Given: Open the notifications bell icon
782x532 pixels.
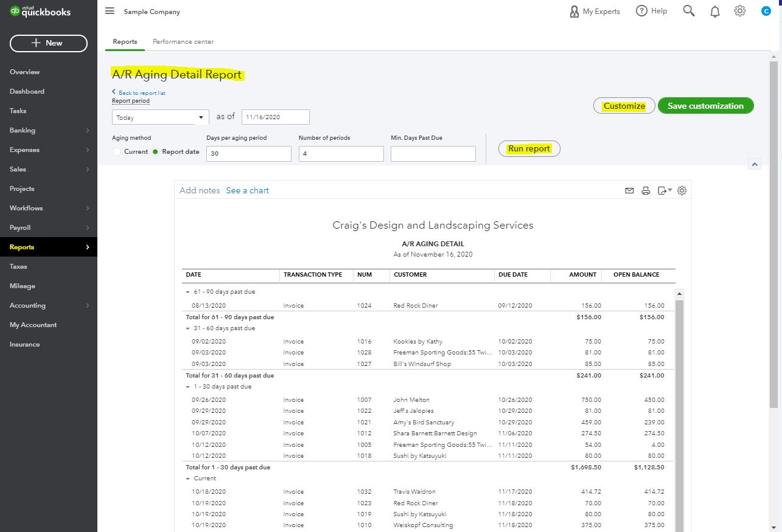Looking at the screenshot, I should pyautogui.click(x=715, y=12).
